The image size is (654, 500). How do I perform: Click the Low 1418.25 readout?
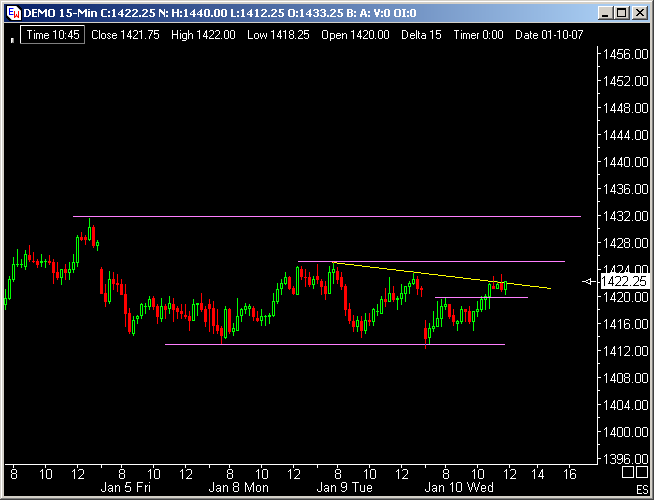click(278, 35)
